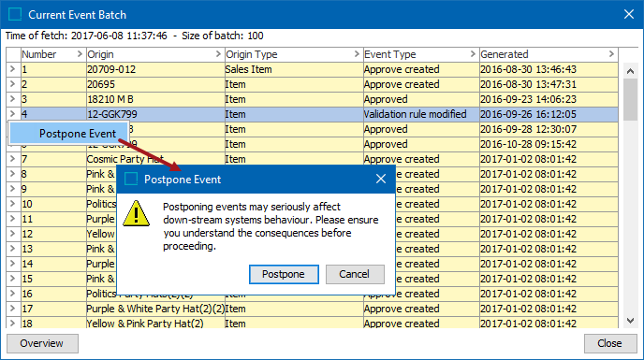Image resolution: width=644 pixels, height=360 pixels.
Task: Select the origin cell '20695'
Action: click(155, 84)
